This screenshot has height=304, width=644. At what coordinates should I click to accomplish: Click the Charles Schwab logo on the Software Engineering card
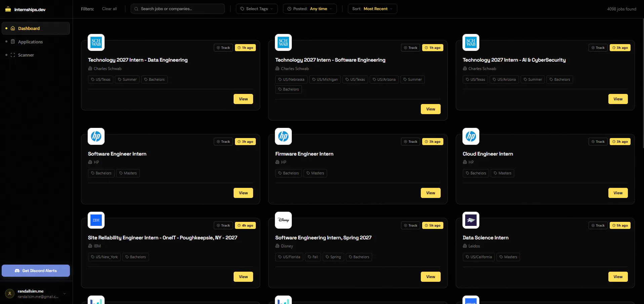click(x=283, y=42)
